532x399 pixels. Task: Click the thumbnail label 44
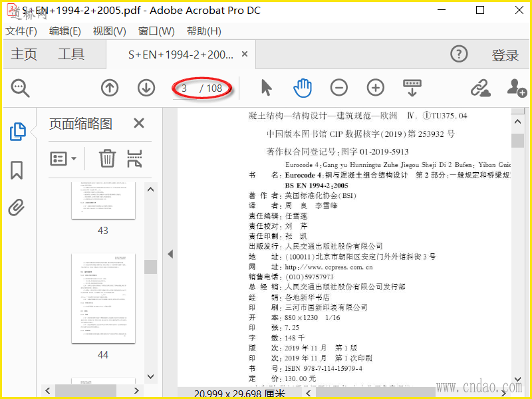(x=103, y=355)
